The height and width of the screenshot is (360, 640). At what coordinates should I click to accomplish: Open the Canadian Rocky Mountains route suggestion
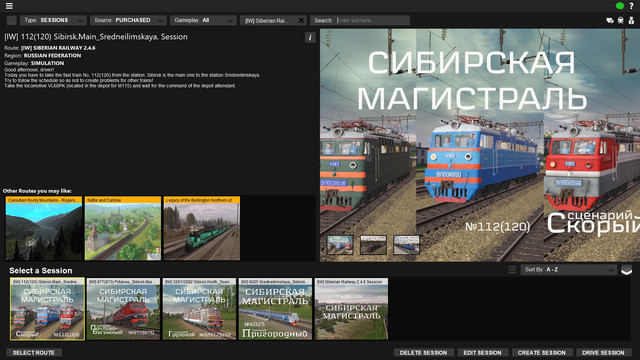pos(44,229)
